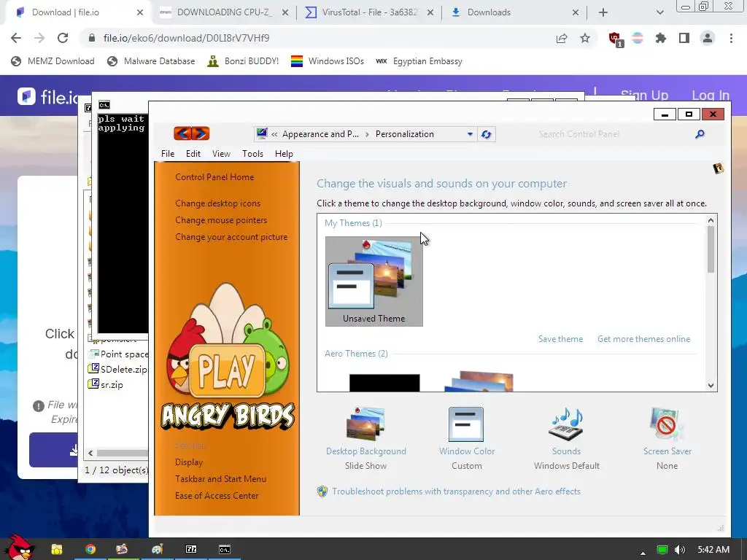
Task: Open Chrome from the taskbar
Action: (90, 550)
